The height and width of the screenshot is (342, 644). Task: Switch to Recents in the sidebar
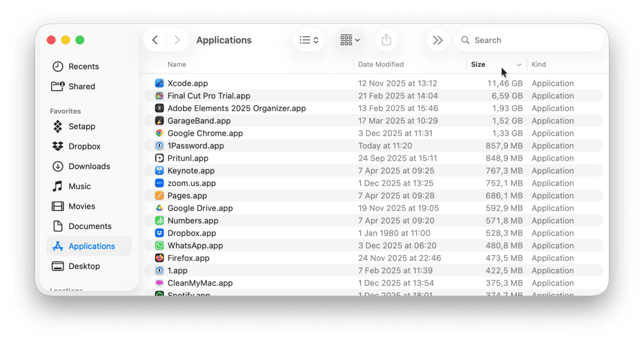click(84, 67)
